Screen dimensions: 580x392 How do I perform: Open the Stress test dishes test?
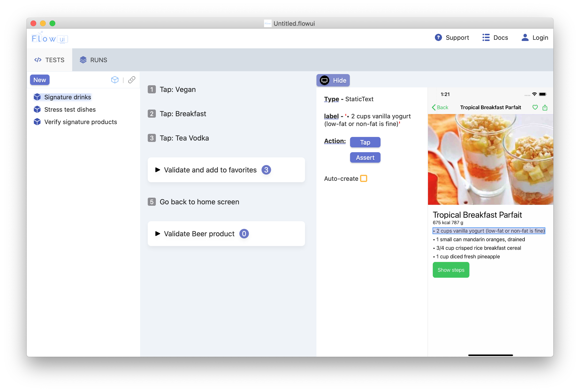tap(70, 110)
